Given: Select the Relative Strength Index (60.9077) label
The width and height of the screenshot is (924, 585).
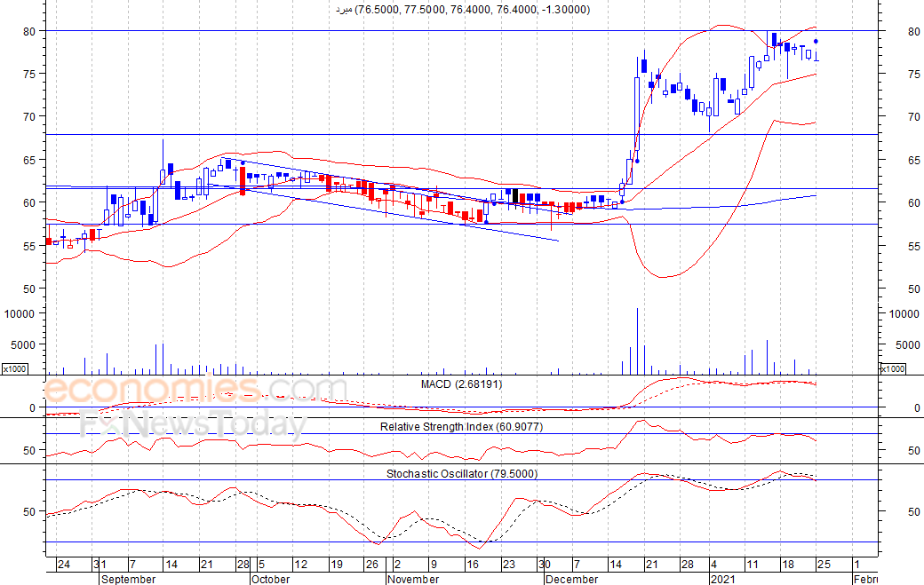Looking at the screenshot, I should pyautogui.click(x=461, y=427).
